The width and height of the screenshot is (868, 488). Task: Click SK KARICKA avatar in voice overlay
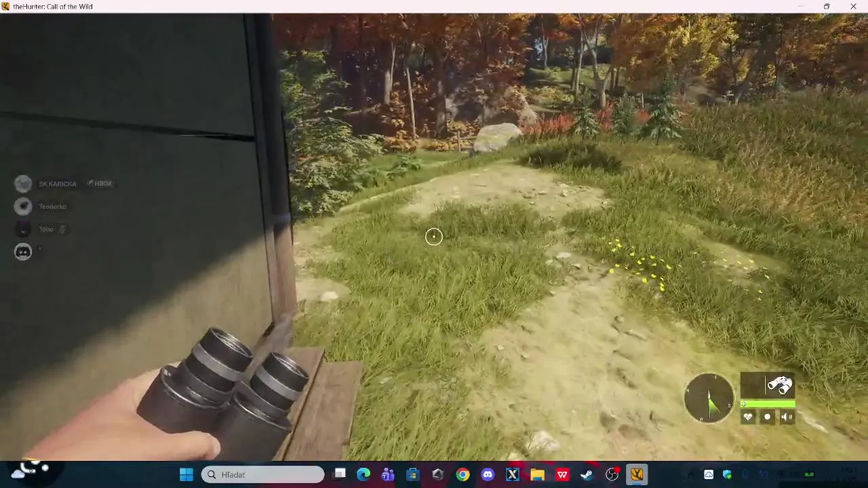pos(23,184)
